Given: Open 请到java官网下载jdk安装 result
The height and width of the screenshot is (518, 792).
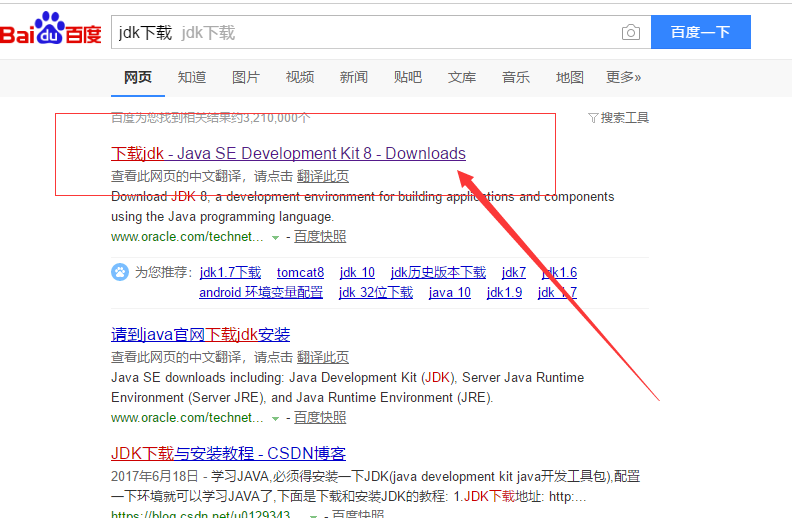Looking at the screenshot, I should click(201, 335).
